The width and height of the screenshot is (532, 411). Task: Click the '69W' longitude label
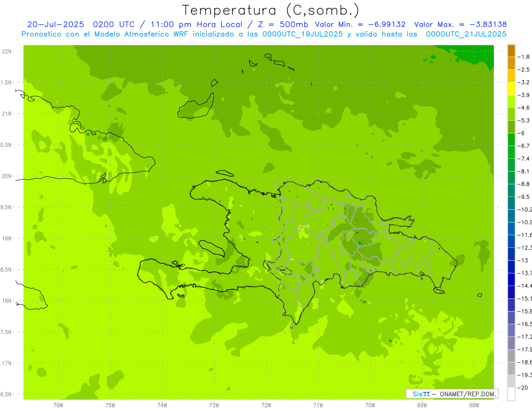point(422,405)
